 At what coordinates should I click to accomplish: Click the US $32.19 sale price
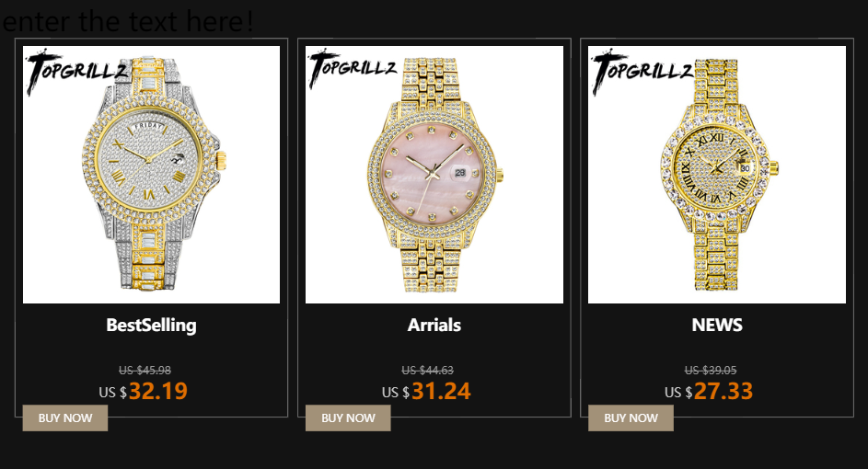144,392
